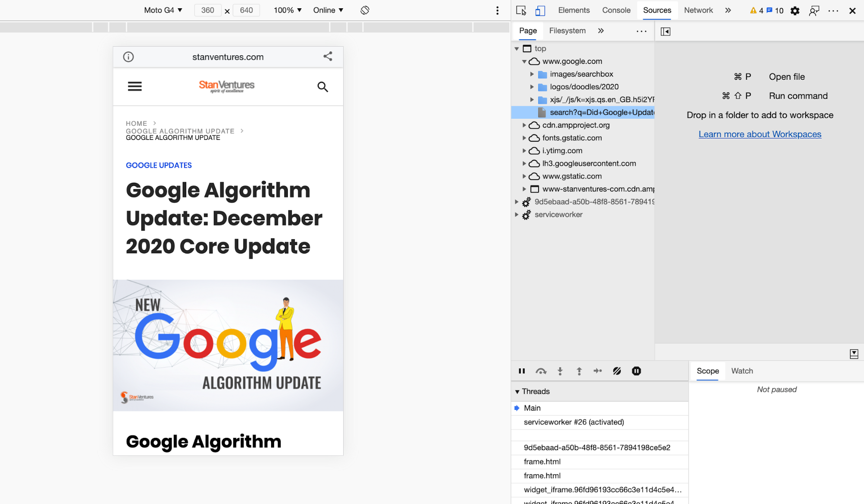This screenshot has width=864, height=504.
Task: Click the GOOGLE UPDATES category link
Action: click(x=159, y=165)
